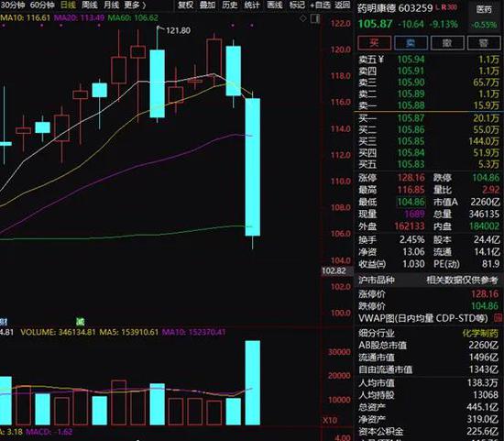This screenshot has width=504, height=441.
Task: Click the MA20: 113.49 indicator label
Action: coord(79,17)
